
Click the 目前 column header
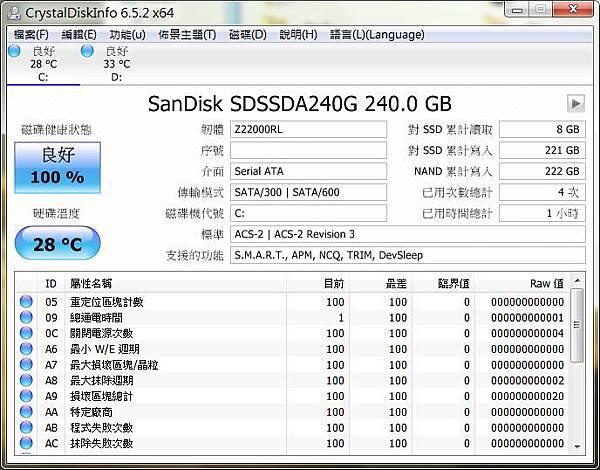(318, 284)
